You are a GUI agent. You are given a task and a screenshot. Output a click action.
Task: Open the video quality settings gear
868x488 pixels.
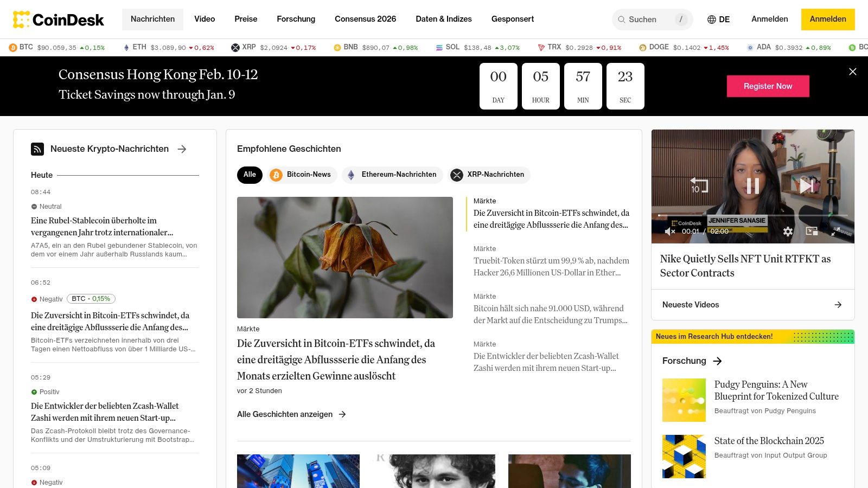(788, 232)
